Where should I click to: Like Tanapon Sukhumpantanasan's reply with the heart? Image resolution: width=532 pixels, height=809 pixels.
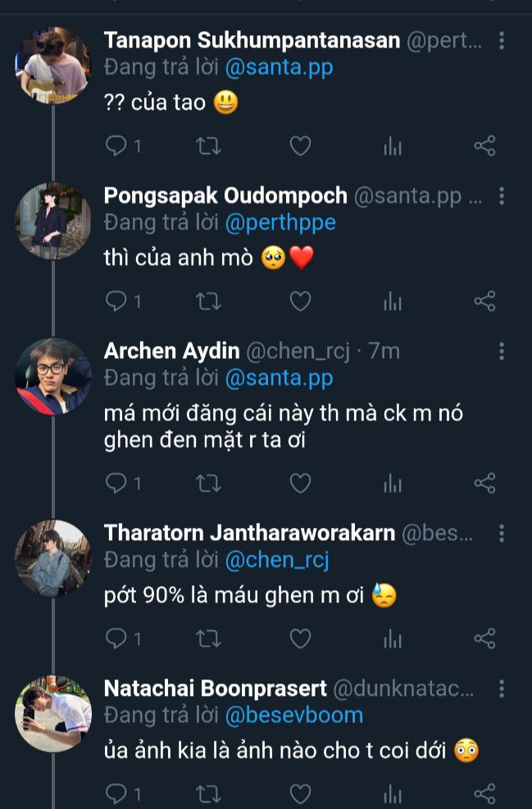(x=301, y=147)
